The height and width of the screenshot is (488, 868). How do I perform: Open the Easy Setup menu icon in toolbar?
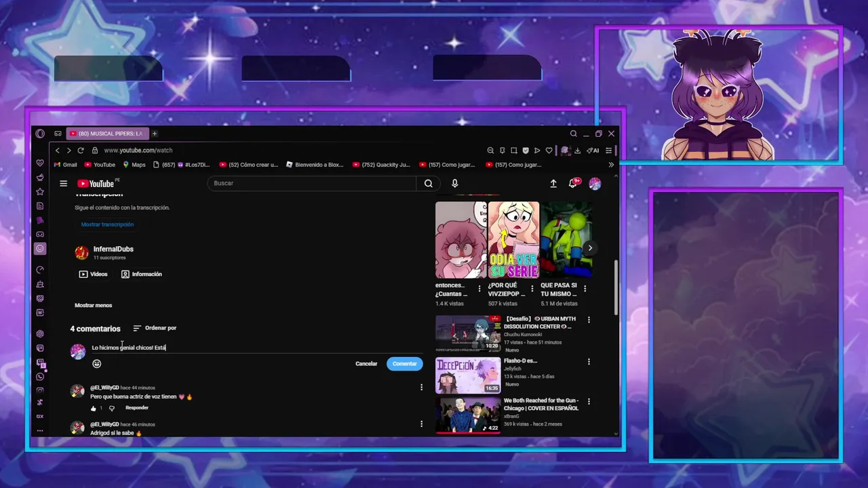tap(609, 150)
